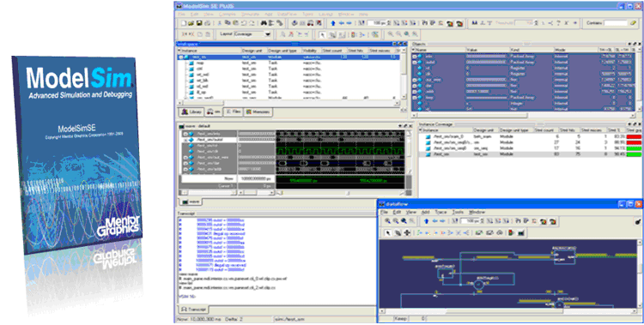
Task: Switch to the Library tab in workspace
Action: coord(191,112)
